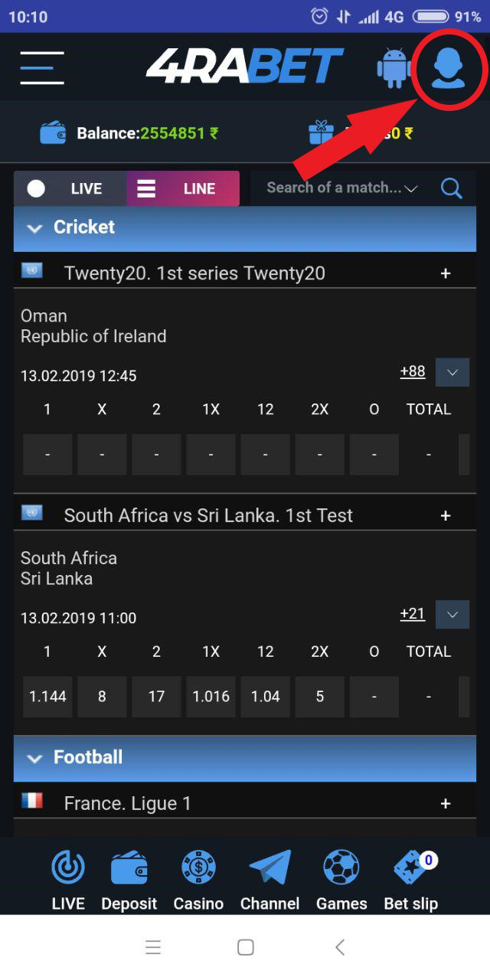Switch to LIVE matches toggle

pyautogui.click(x=70, y=188)
